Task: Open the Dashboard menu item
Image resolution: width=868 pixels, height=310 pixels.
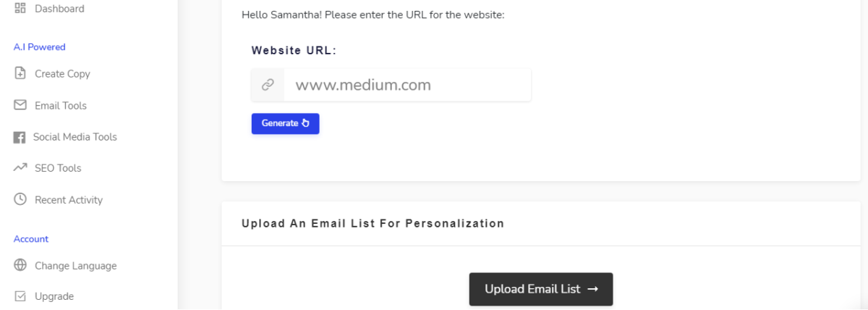Action: [59, 9]
